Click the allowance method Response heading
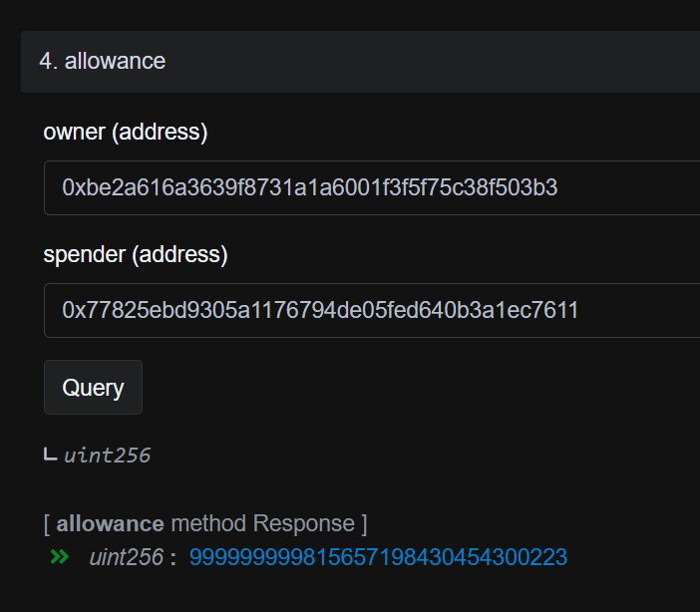The width and height of the screenshot is (700, 612). (x=205, y=523)
